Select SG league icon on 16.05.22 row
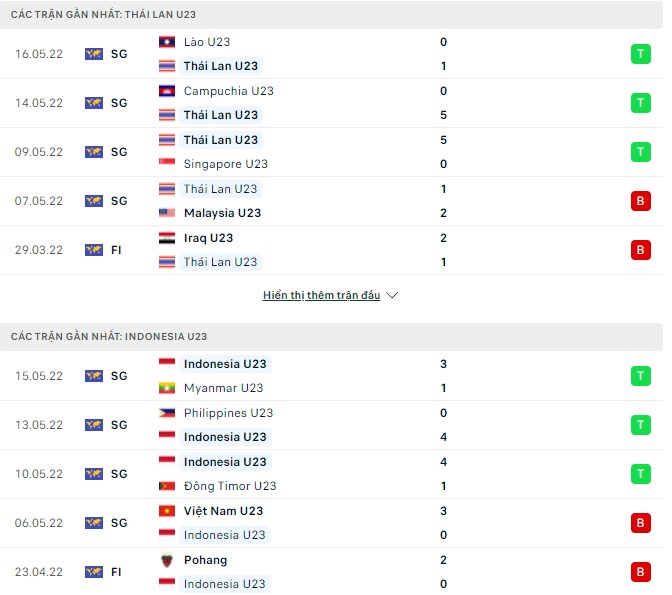 click(x=94, y=54)
